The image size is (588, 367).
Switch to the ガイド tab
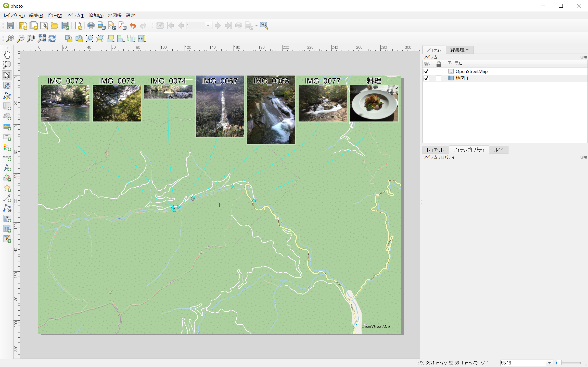(498, 150)
